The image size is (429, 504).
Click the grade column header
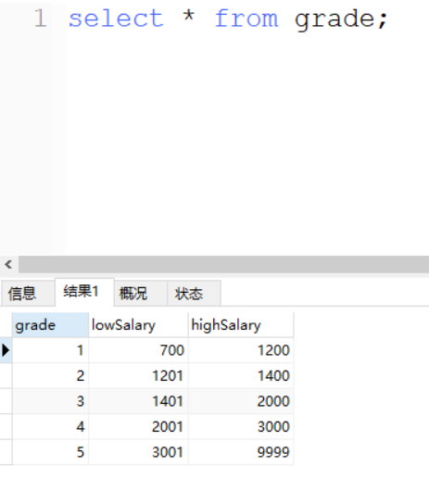[x=50, y=325]
